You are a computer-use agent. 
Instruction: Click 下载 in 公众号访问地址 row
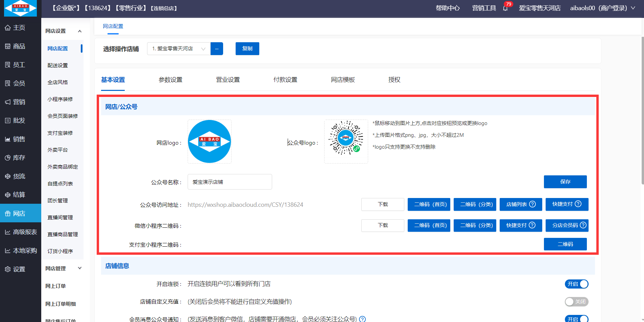(x=383, y=204)
